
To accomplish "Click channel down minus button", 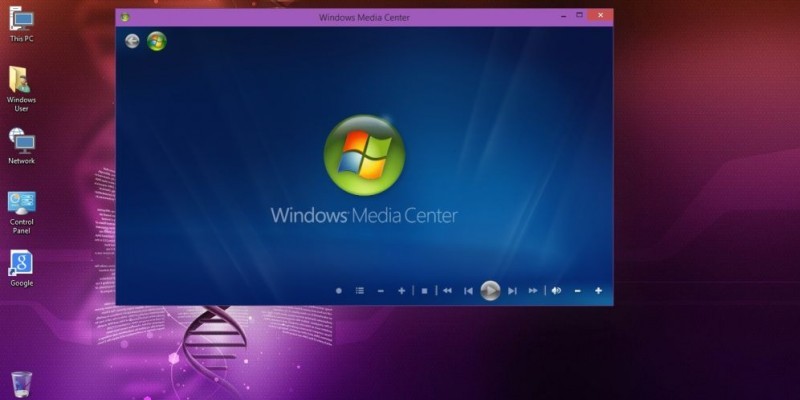I will (380, 291).
